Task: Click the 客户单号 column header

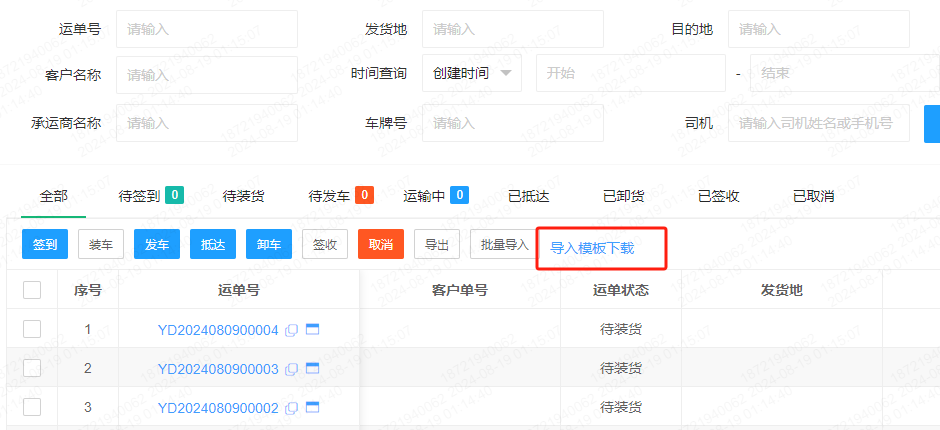Action: 460,290
